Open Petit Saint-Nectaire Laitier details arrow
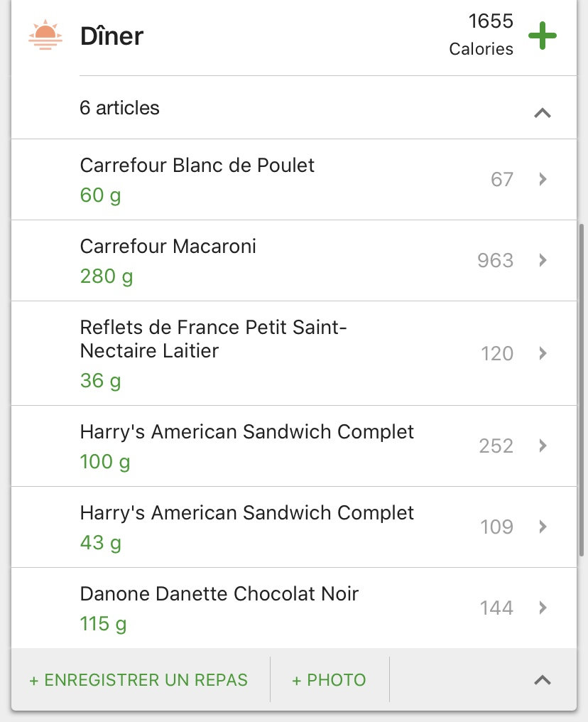The image size is (588, 722). point(543,353)
